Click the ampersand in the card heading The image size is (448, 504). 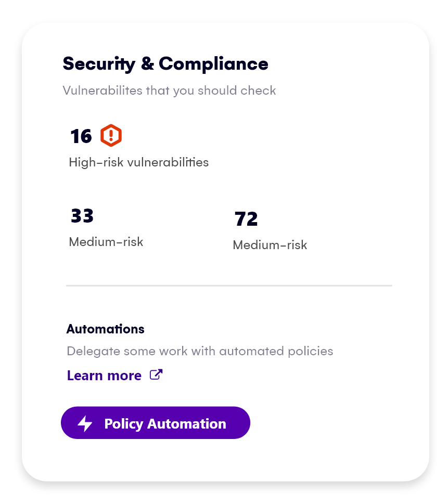(147, 64)
